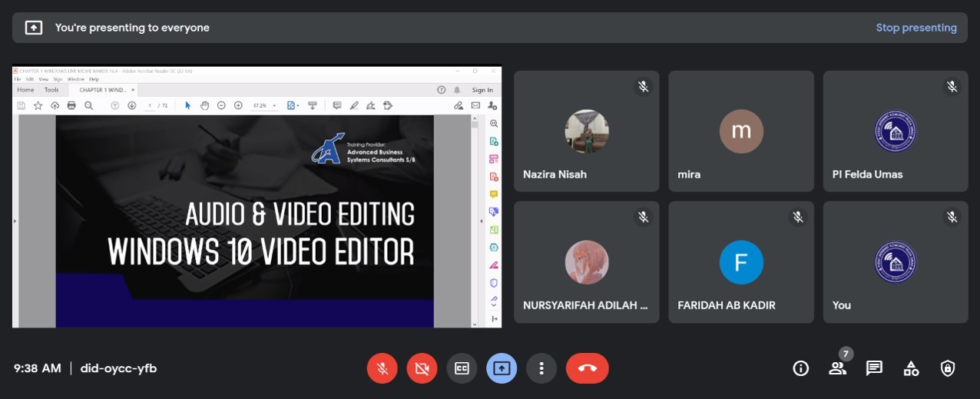This screenshot has width=980, height=399.
Task: Click the print icon in Acrobat toolbar
Action: pos(71,105)
